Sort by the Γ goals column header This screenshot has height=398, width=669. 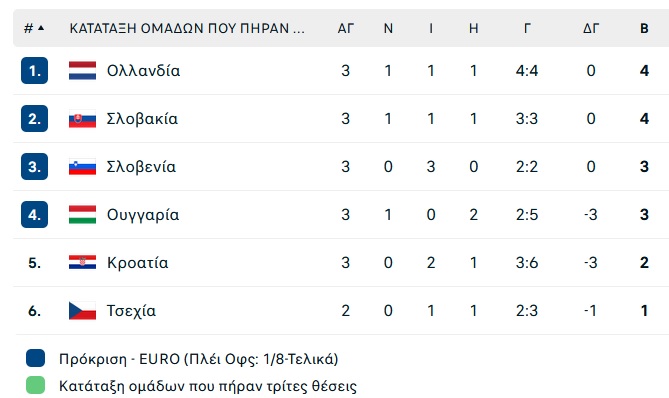tap(527, 28)
